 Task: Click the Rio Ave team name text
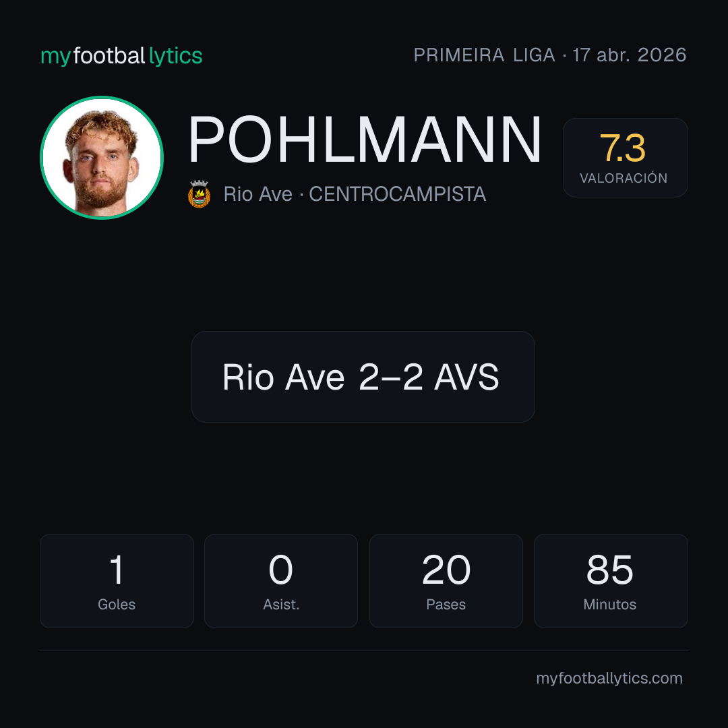click(x=258, y=194)
